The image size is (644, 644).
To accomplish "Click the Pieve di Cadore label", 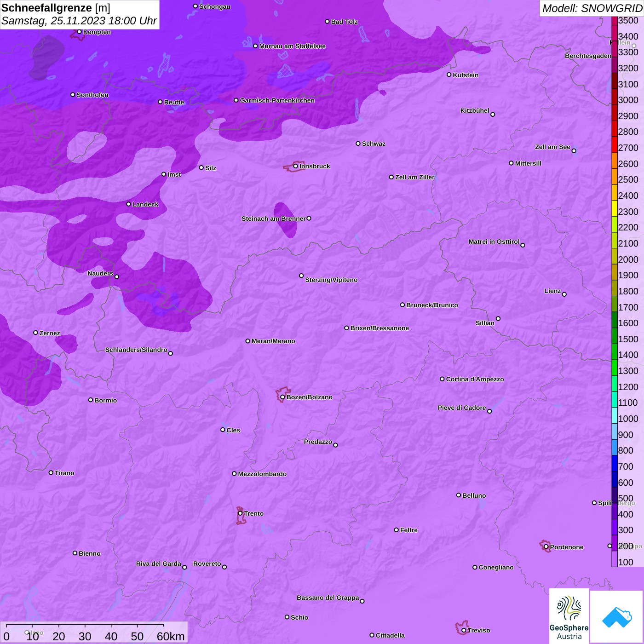I will pos(462,408).
